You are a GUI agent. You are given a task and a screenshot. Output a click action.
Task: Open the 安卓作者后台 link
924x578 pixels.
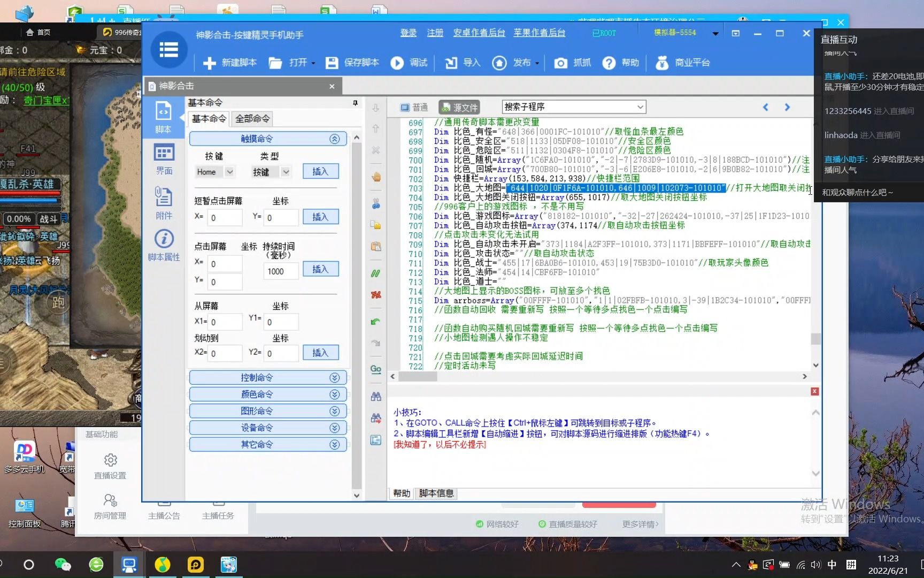[479, 33]
